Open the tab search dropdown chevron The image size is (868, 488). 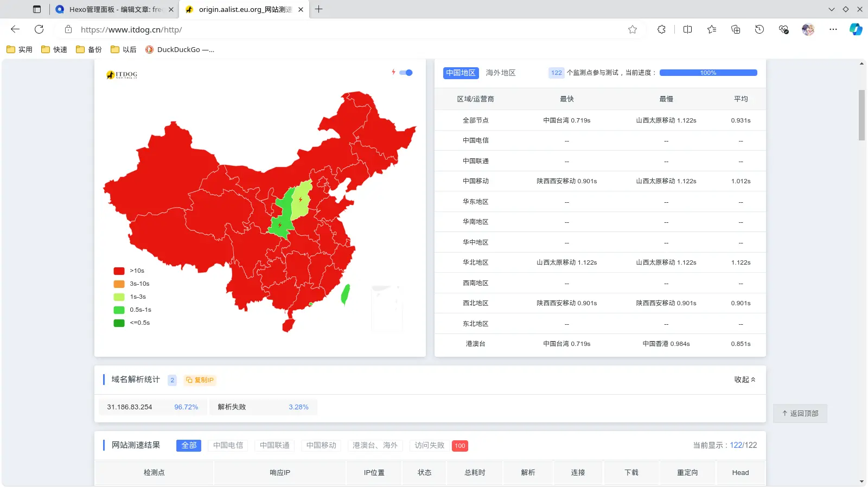831,9
